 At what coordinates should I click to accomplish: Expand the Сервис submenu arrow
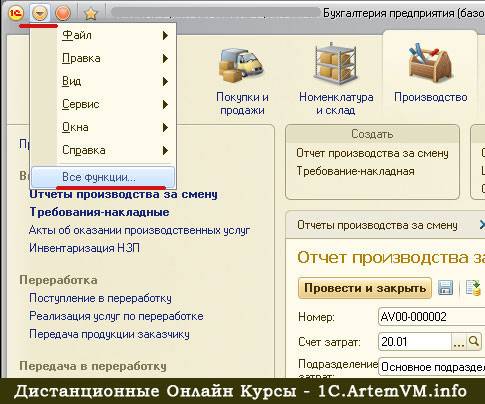coord(165,104)
